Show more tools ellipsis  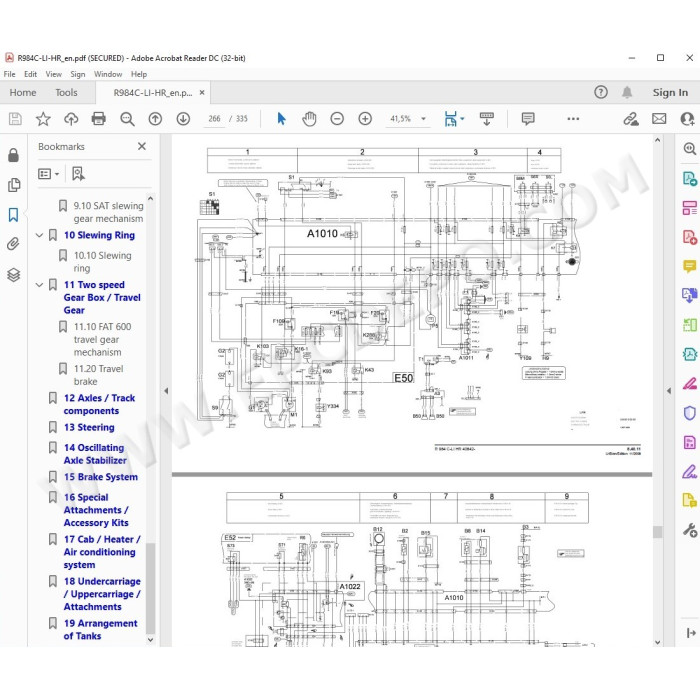tap(573, 119)
